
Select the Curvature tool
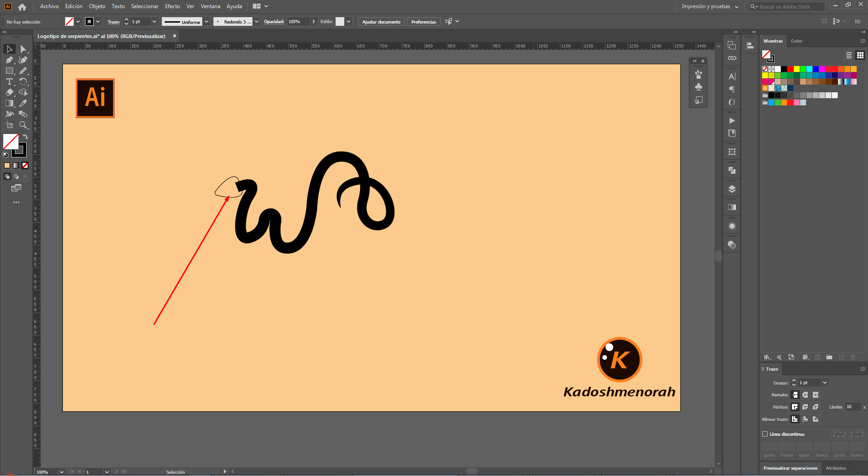(x=23, y=60)
